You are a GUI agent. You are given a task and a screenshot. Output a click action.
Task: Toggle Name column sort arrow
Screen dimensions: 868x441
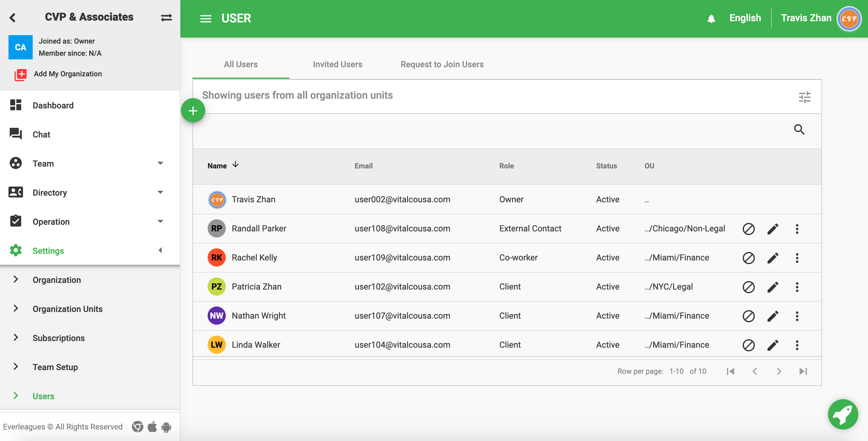235,164
